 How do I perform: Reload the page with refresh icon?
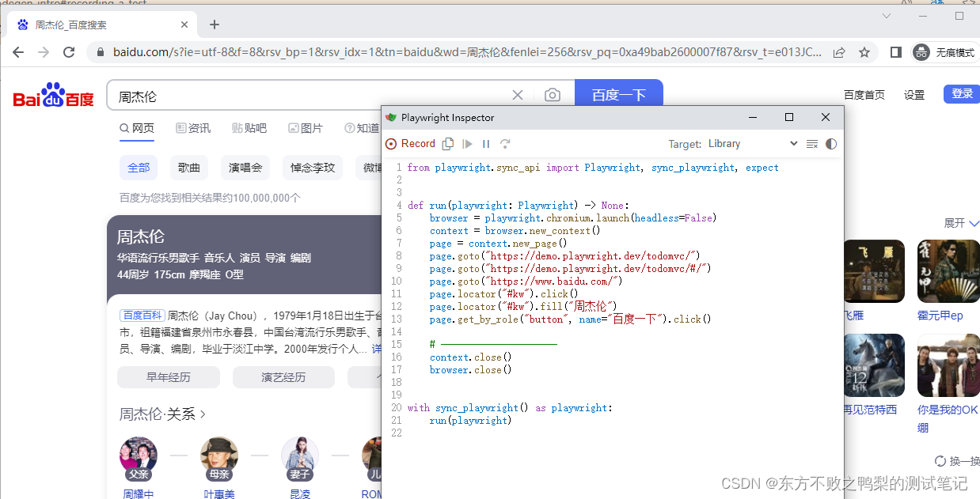point(69,52)
